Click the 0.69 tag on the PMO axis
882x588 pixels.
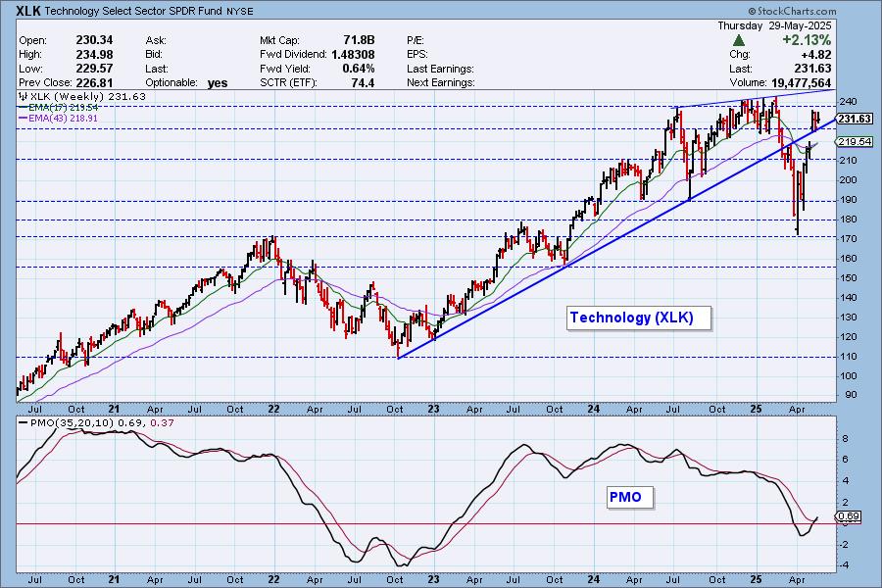tap(849, 516)
